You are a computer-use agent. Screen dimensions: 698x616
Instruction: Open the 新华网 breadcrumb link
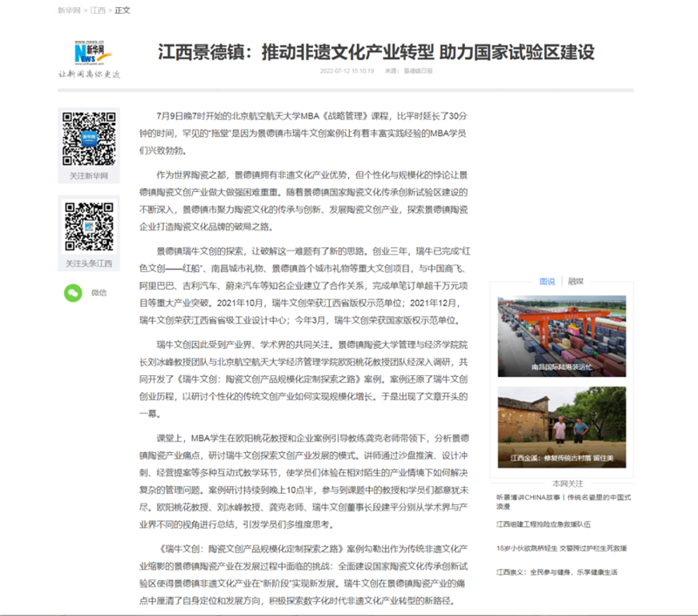(69, 10)
